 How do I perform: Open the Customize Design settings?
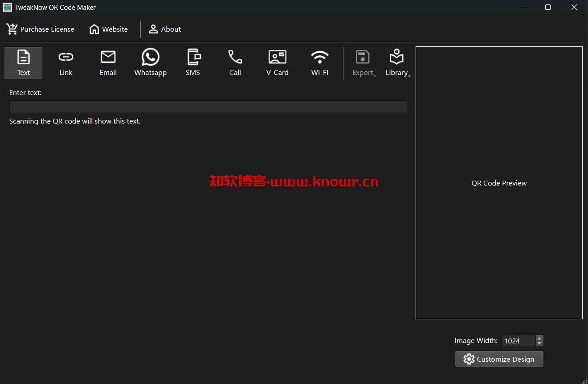pos(499,359)
